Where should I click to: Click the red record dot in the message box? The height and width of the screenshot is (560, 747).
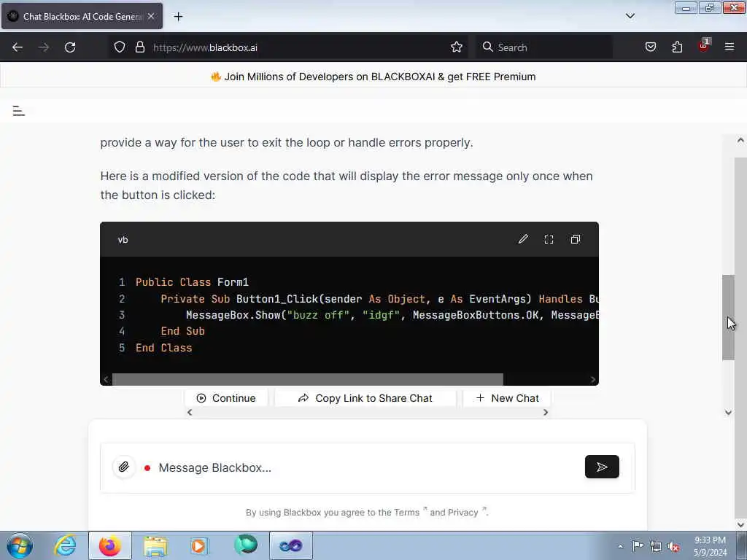[147, 468]
